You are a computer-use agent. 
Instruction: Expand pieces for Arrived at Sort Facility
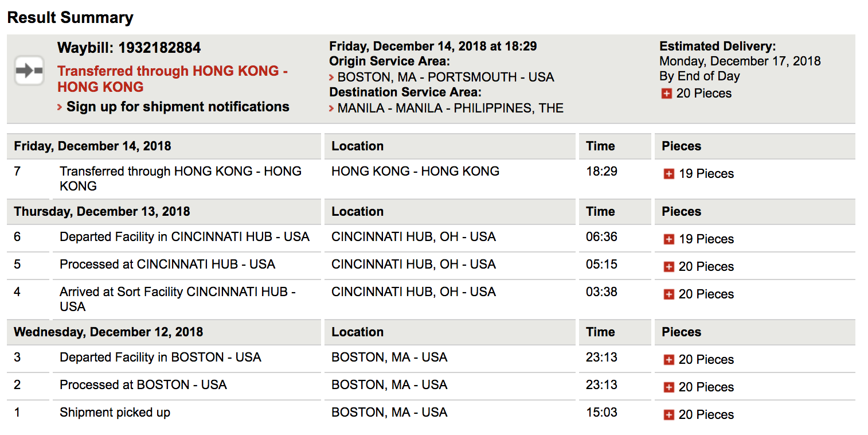click(668, 294)
